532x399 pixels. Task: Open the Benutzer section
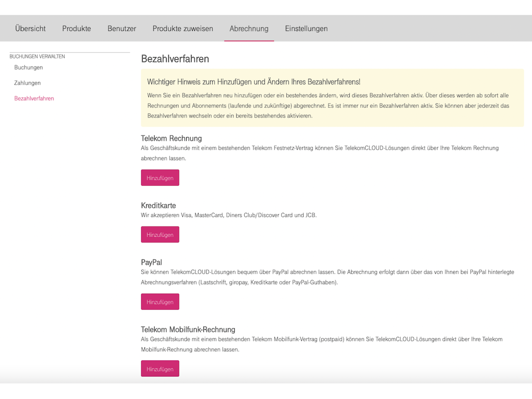pos(122,28)
